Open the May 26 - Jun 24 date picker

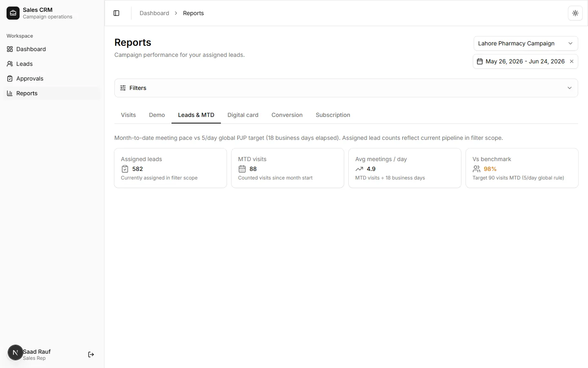(525, 61)
